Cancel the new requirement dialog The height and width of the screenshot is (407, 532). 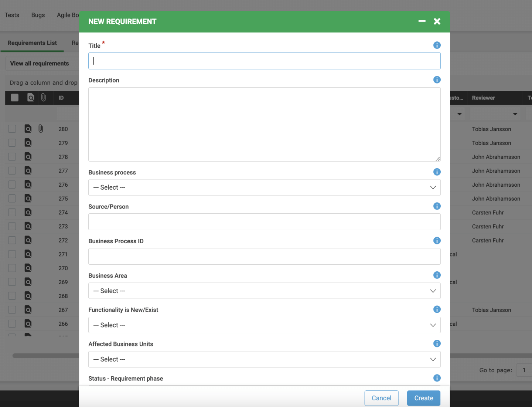click(x=381, y=398)
